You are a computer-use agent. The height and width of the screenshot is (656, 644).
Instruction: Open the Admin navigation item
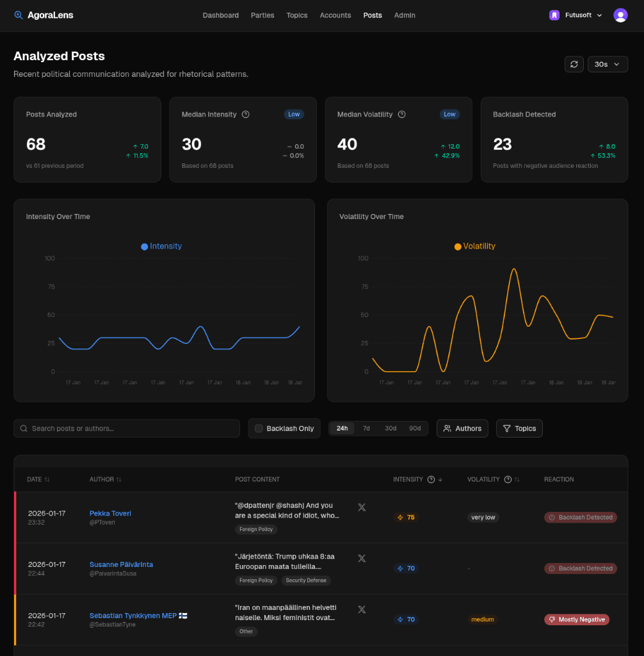click(x=405, y=15)
